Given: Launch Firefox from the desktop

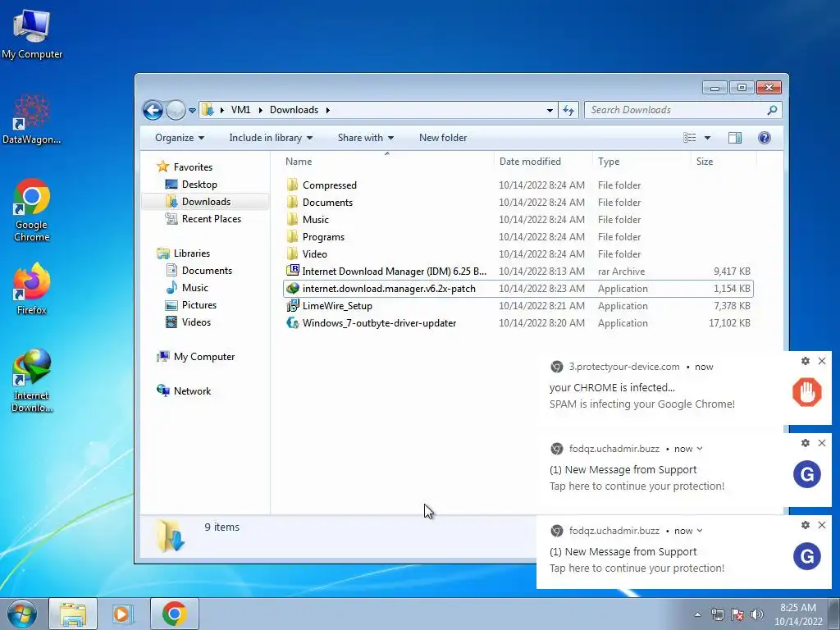Looking at the screenshot, I should tap(32, 289).
